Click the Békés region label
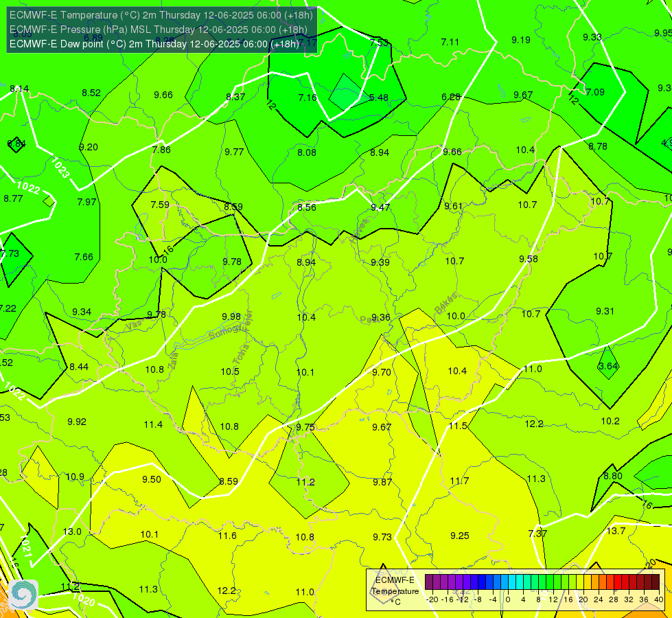 [446, 304]
